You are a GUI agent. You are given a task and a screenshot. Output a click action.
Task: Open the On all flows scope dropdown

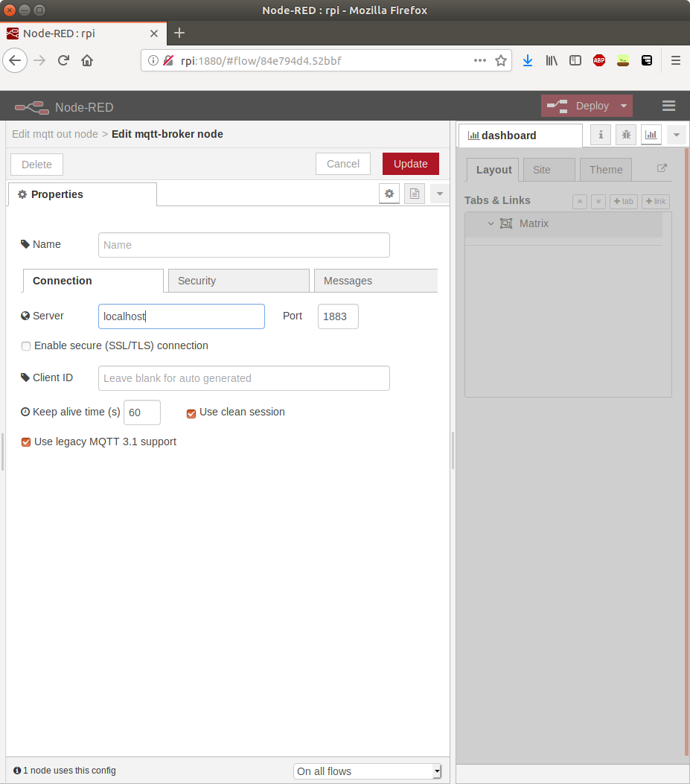(368, 771)
